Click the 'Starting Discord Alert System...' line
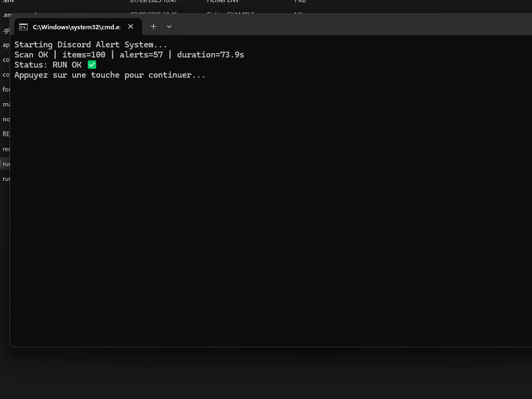This screenshot has width=532, height=399. tap(90, 45)
